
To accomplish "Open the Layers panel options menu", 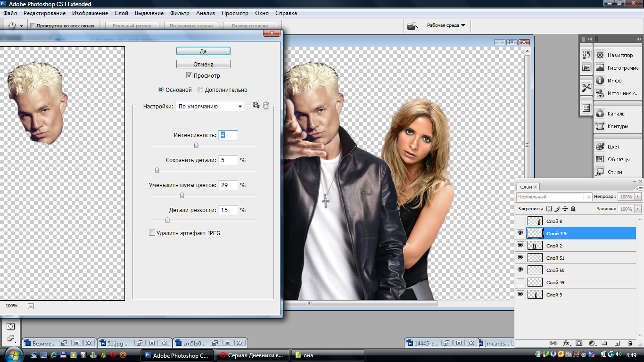I will click(639, 188).
